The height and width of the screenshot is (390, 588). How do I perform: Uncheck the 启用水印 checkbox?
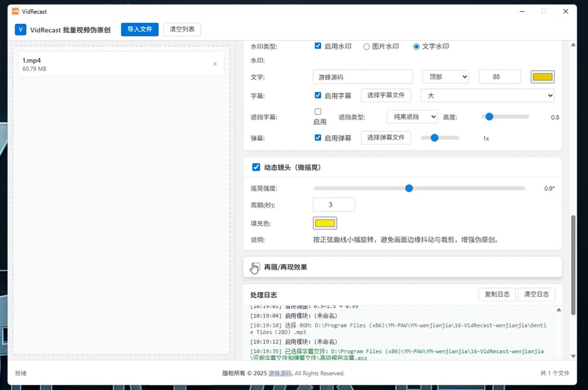tap(318, 46)
